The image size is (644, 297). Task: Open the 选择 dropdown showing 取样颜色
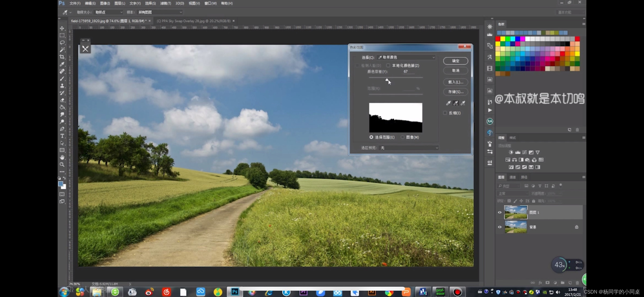(x=406, y=57)
